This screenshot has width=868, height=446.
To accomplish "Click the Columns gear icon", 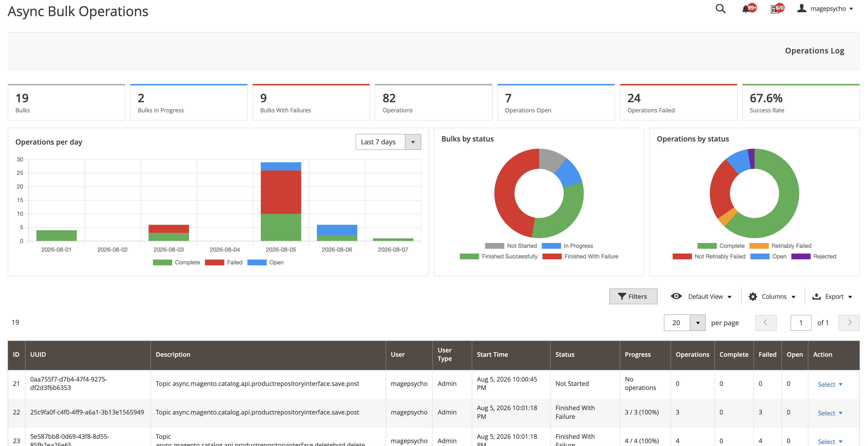I will [753, 296].
